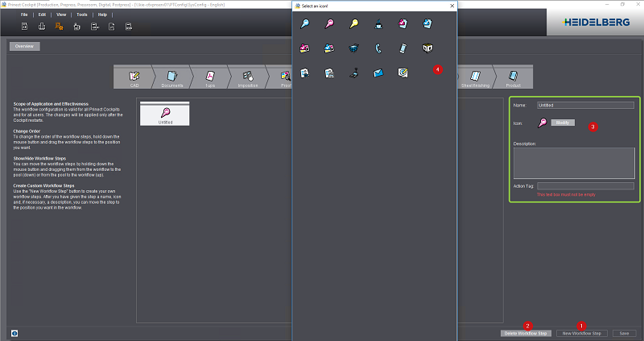
Task: Select the black and white cube icon
Action: pos(427,48)
